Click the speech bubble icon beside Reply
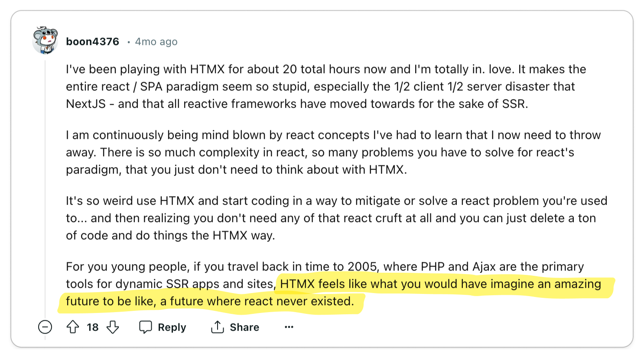Screen dimensions: 644x358 (x=146, y=327)
